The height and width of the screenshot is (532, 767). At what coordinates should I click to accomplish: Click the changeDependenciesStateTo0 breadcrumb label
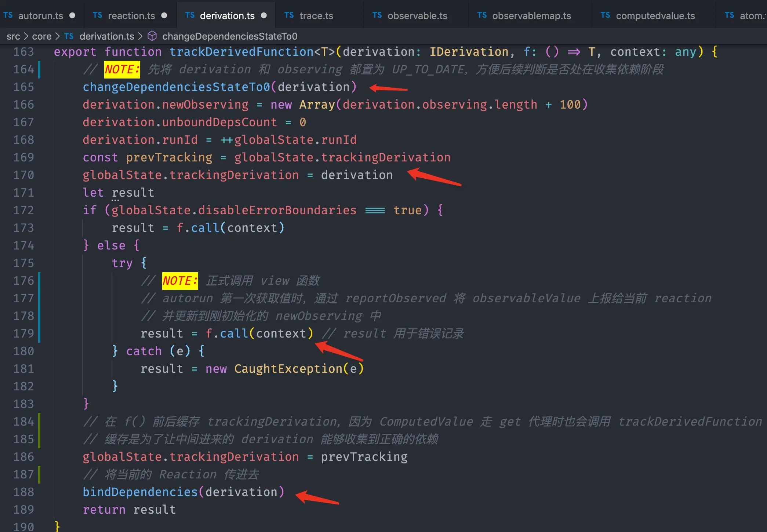230,36
